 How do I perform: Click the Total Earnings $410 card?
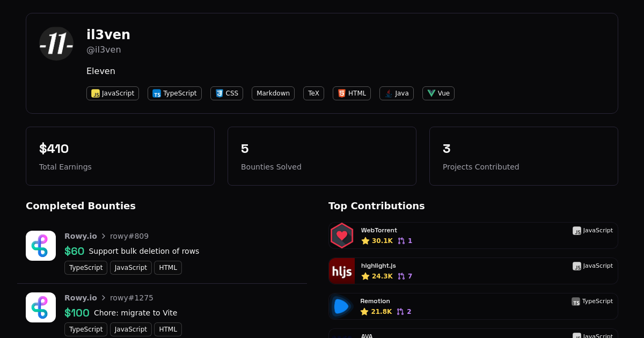pyautogui.click(x=120, y=156)
